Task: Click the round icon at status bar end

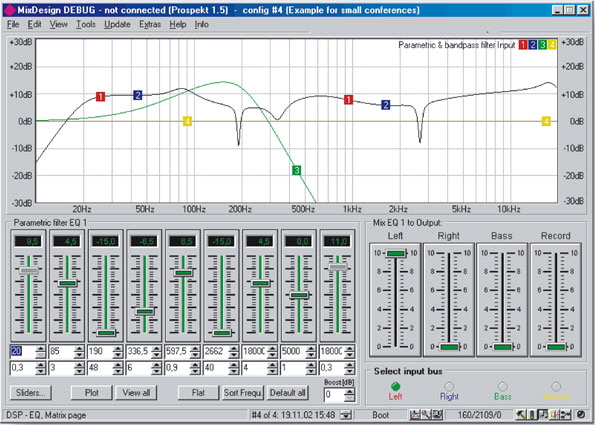Action: 581,415
